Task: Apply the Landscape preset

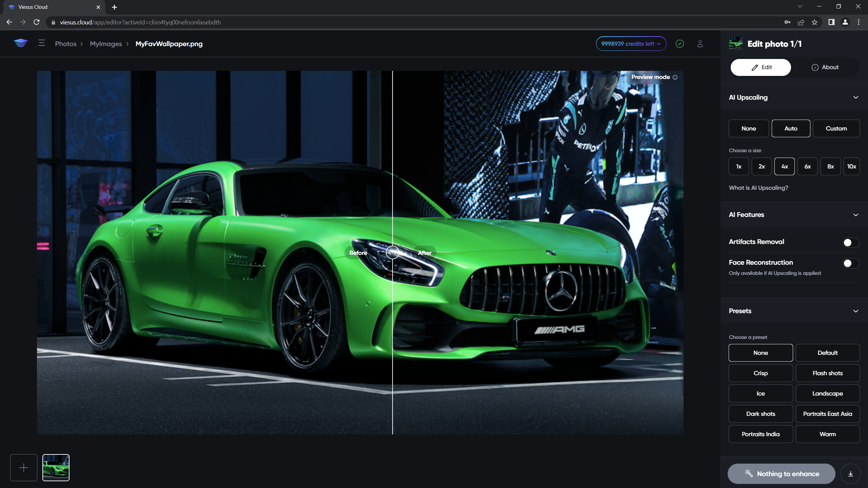Action: (828, 393)
